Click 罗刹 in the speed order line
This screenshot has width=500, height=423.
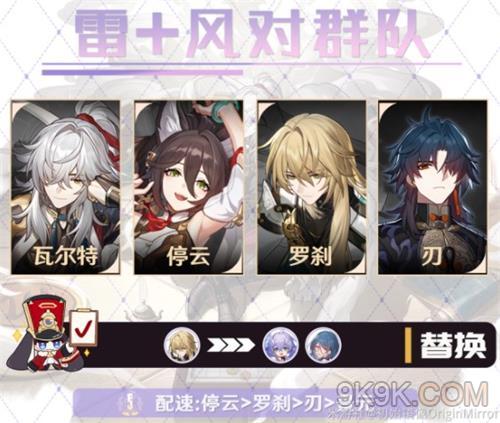(272, 404)
